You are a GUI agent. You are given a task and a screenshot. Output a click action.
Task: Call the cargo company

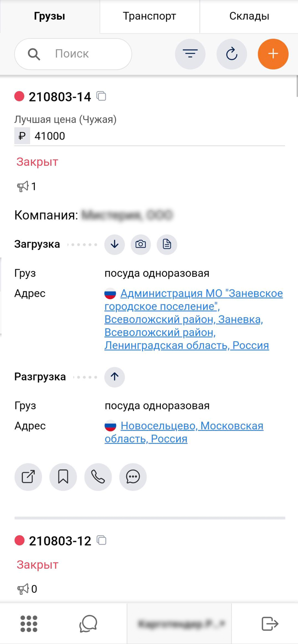click(x=98, y=477)
